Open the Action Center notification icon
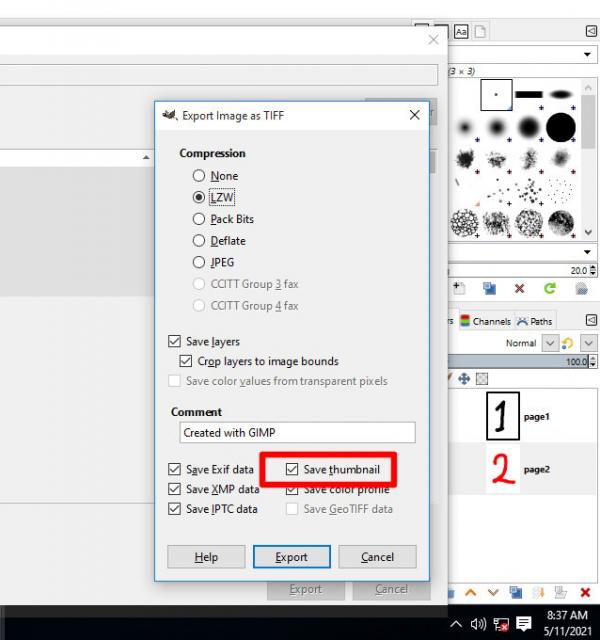The image size is (600, 640). click(x=523, y=623)
